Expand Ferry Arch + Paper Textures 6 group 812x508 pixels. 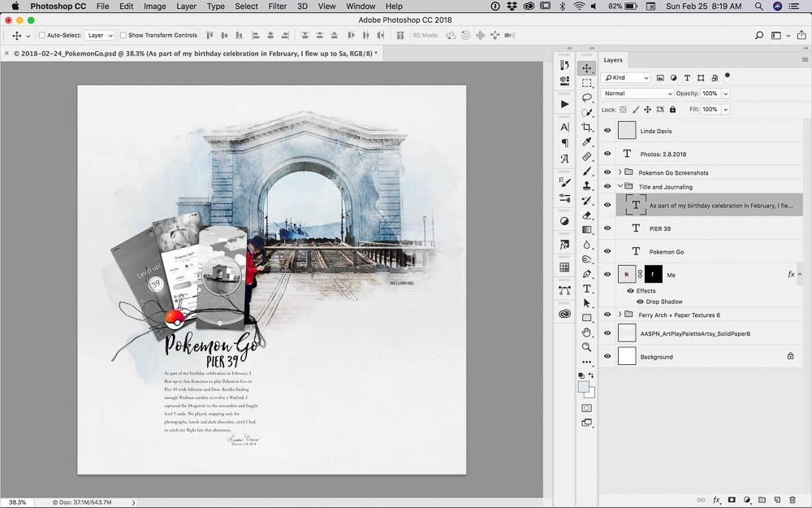[620, 314]
